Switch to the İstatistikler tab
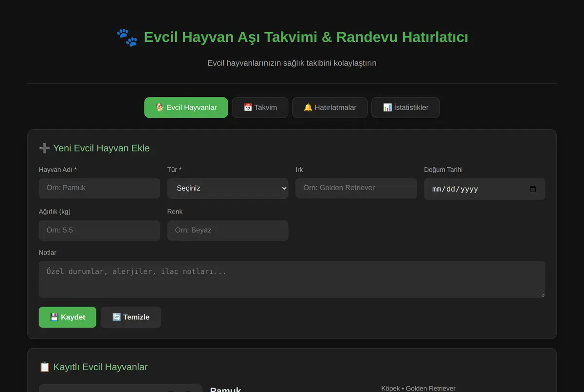The height and width of the screenshot is (392, 584). (405, 107)
